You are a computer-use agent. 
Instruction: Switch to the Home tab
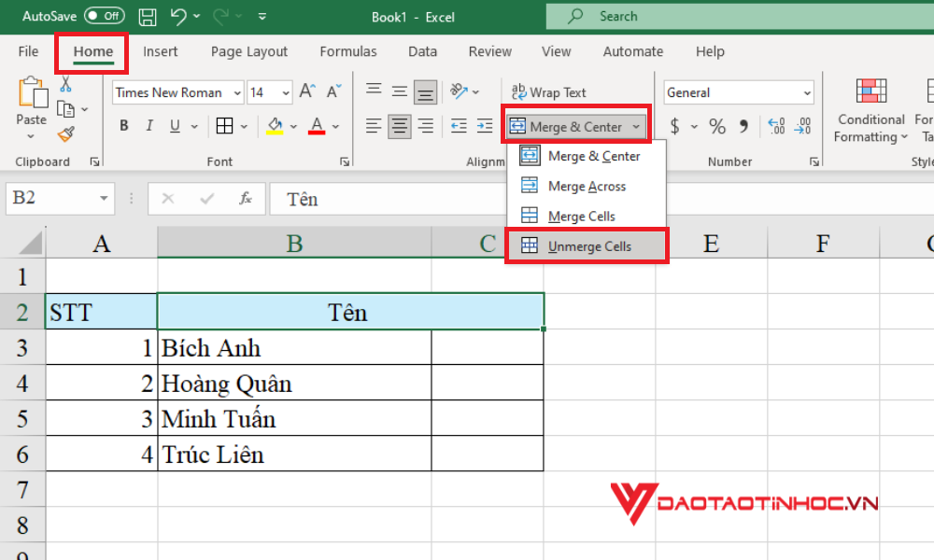[92, 51]
